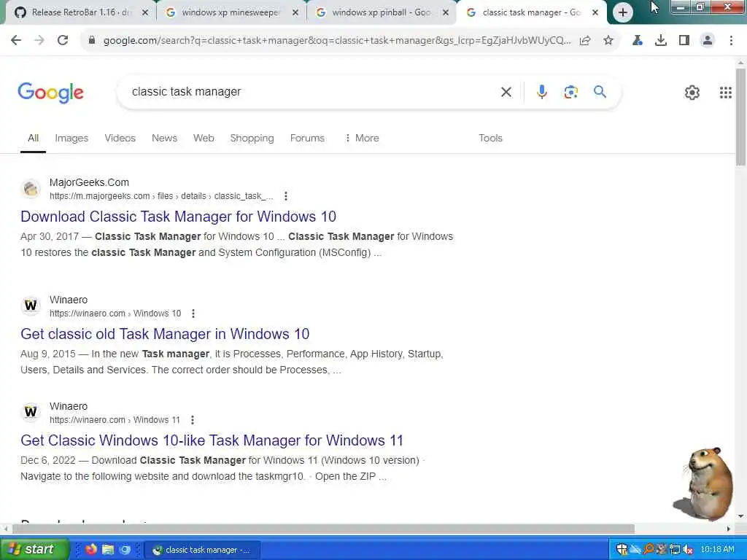Switch to Web results

click(204, 138)
